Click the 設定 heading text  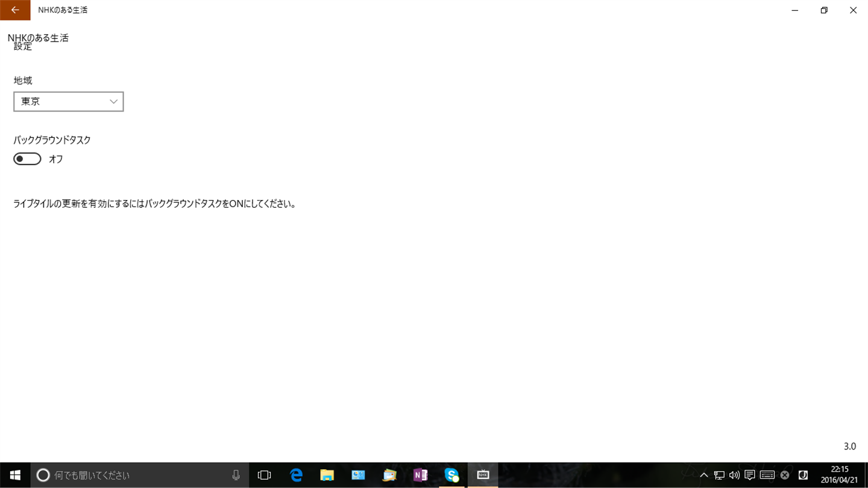tap(23, 46)
